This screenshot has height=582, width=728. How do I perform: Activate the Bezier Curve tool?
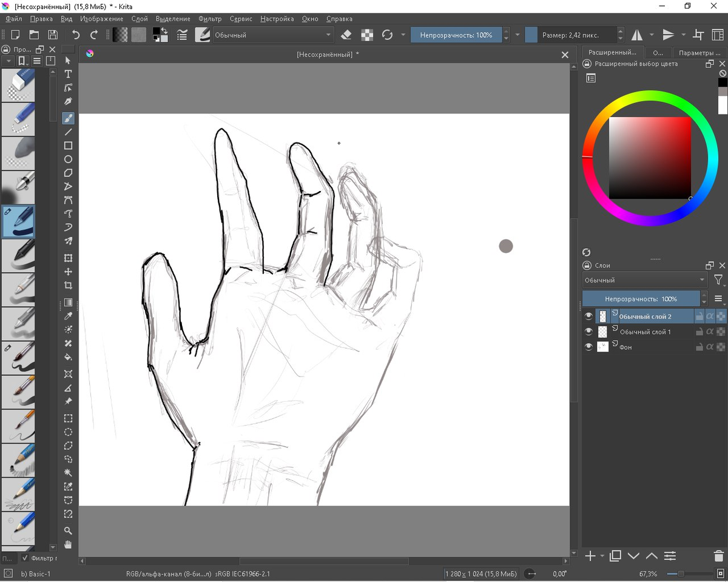69,200
